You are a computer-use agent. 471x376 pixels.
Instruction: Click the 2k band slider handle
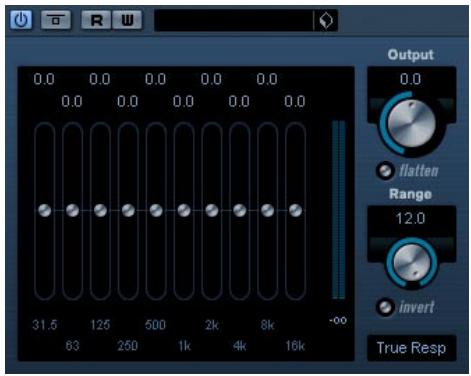212,210
